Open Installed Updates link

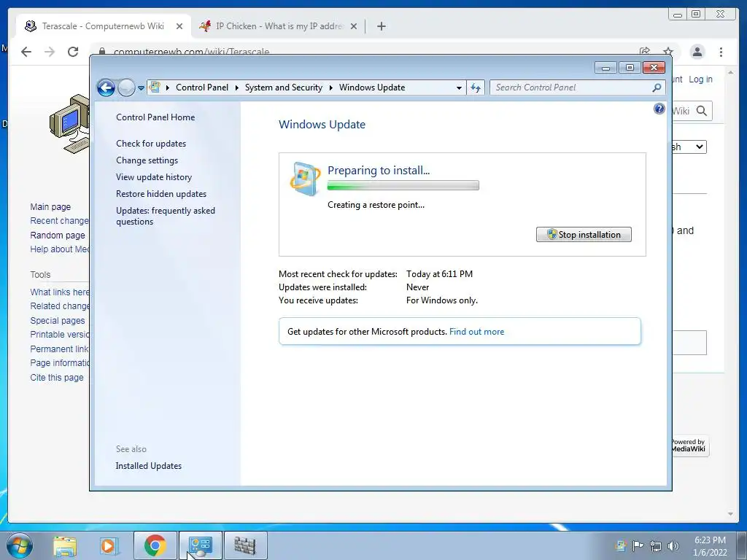coord(149,466)
